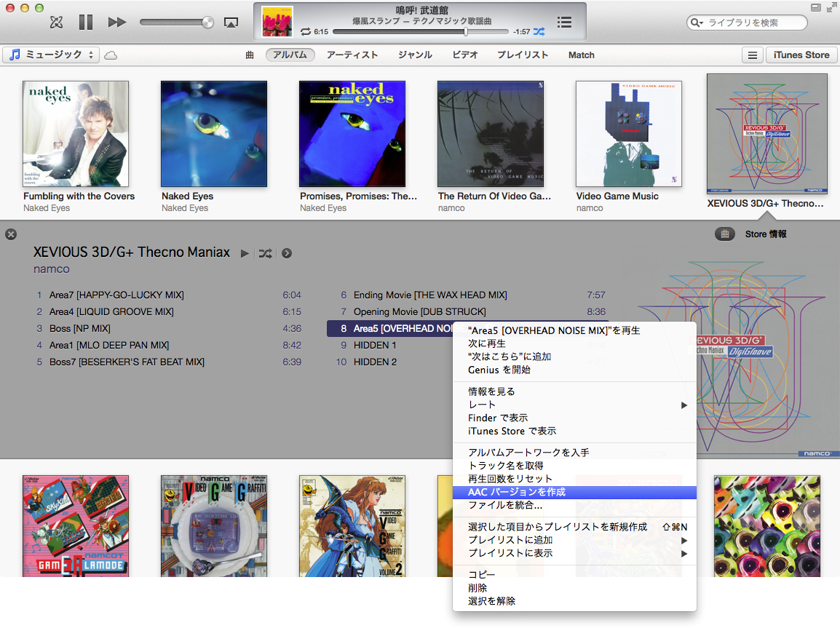Click the namco artist link
This screenshot has height=628, width=840.
tap(52, 269)
